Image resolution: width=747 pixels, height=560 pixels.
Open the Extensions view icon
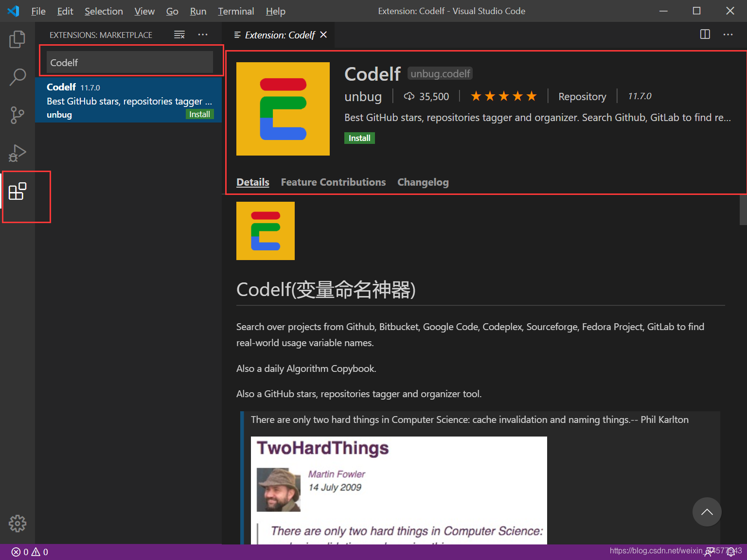pyautogui.click(x=18, y=191)
